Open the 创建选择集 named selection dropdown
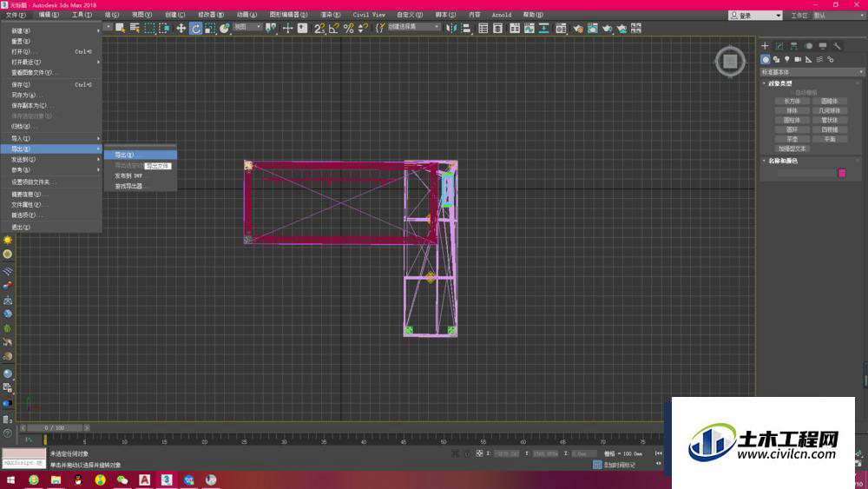868x489 pixels. click(x=413, y=27)
